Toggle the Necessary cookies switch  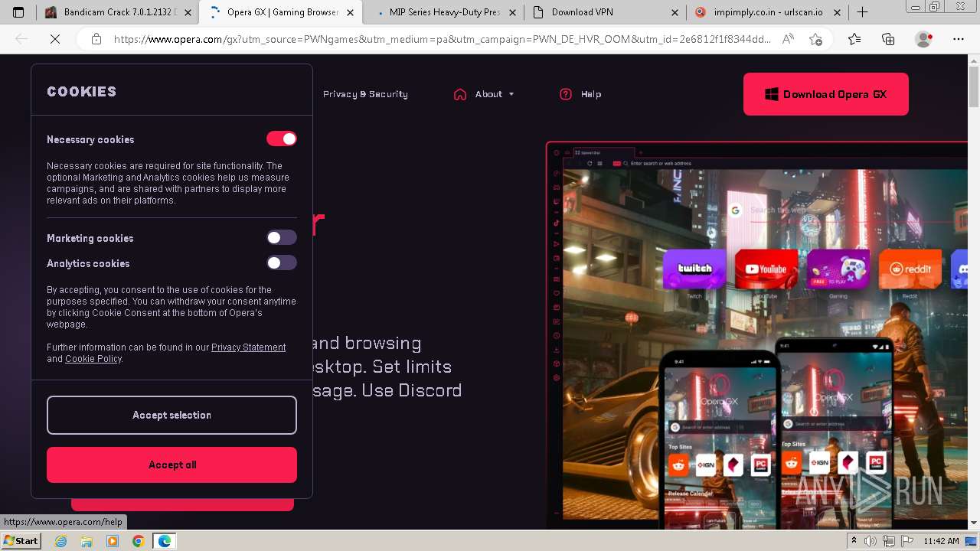point(281,139)
